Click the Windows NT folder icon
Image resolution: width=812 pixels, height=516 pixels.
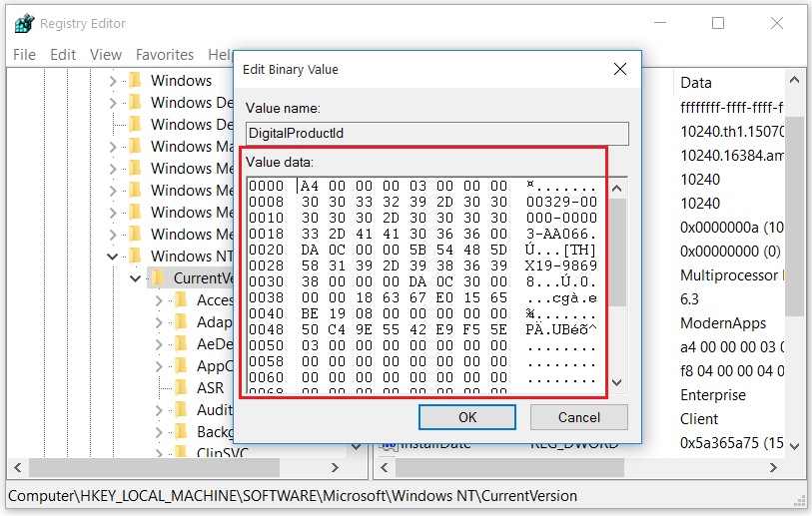pos(135,256)
